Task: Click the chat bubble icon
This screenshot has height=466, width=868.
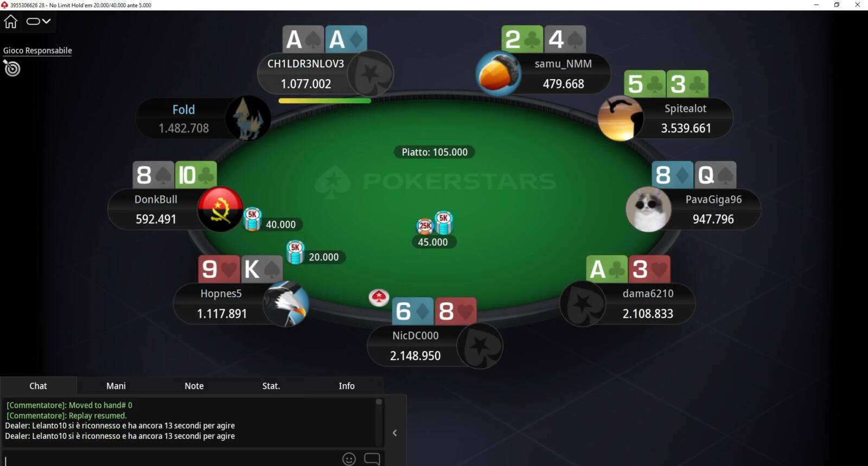Action: coord(372,459)
